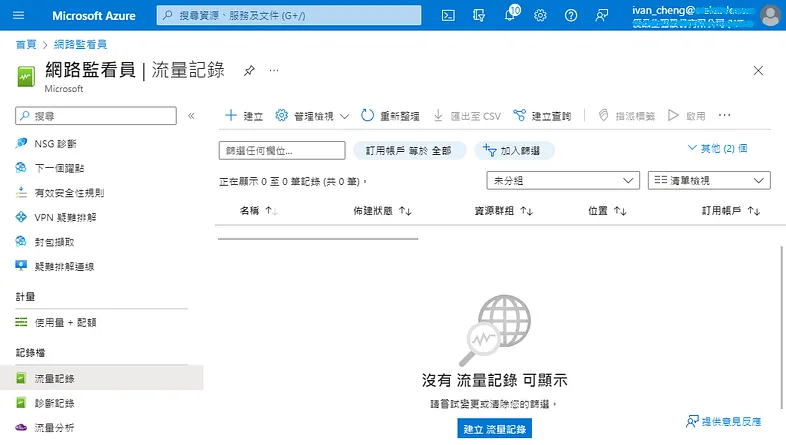Image resolution: width=786 pixels, height=445 pixels.
Task: Sort by 佈建狀態 column
Action: click(382, 210)
